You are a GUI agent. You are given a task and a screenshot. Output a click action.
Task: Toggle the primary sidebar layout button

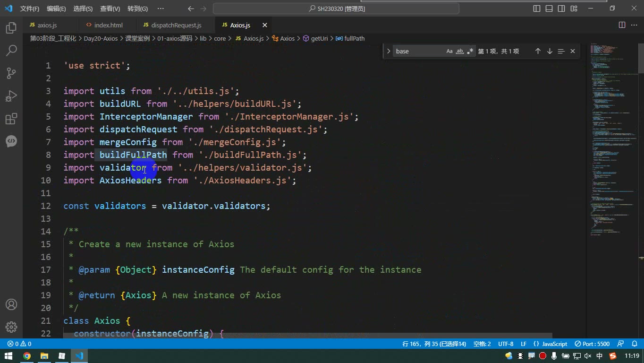tap(537, 9)
